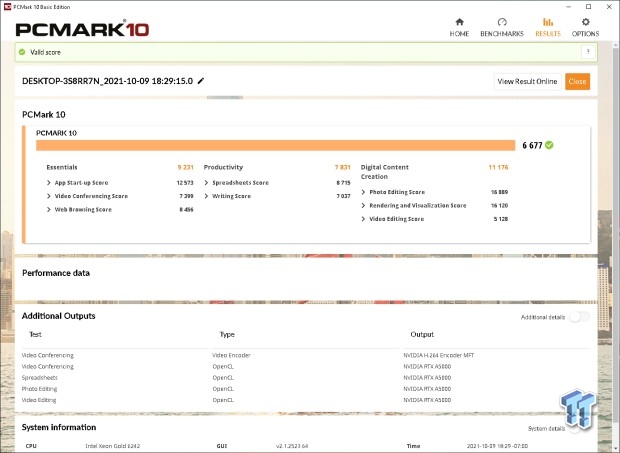Click the Video Editing test row
The height and width of the screenshot is (453, 620).
click(39, 400)
